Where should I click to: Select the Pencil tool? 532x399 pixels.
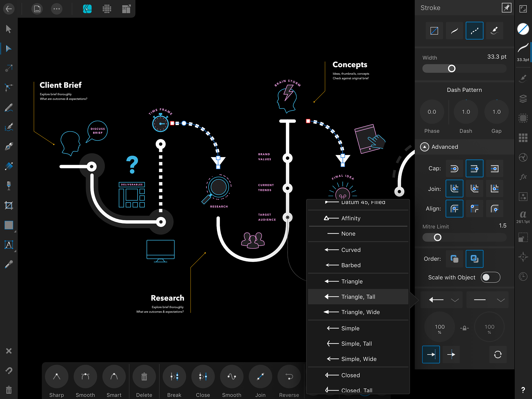click(9, 108)
